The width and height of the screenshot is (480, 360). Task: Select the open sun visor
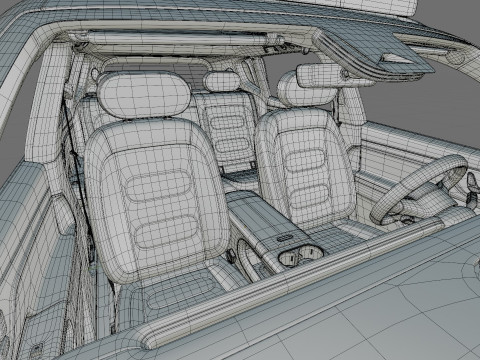(x=373, y=55)
